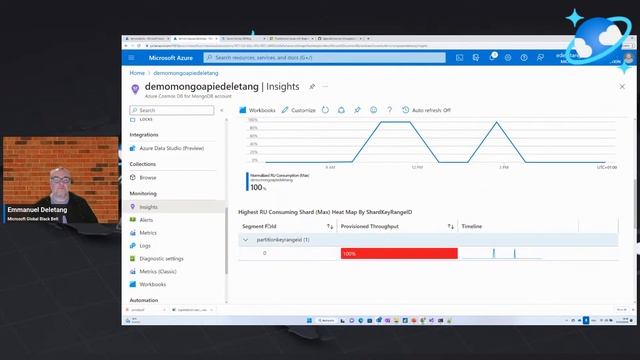The height and width of the screenshot is (360, 640).
Task: Click the Microsoft Azure header title
Action: (171, 58)
